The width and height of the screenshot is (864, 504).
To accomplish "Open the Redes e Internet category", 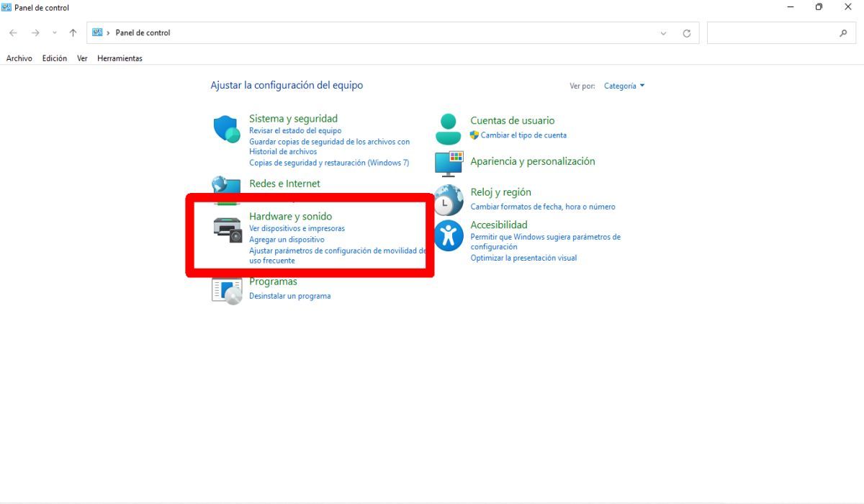I will click(x=284, y=184).
